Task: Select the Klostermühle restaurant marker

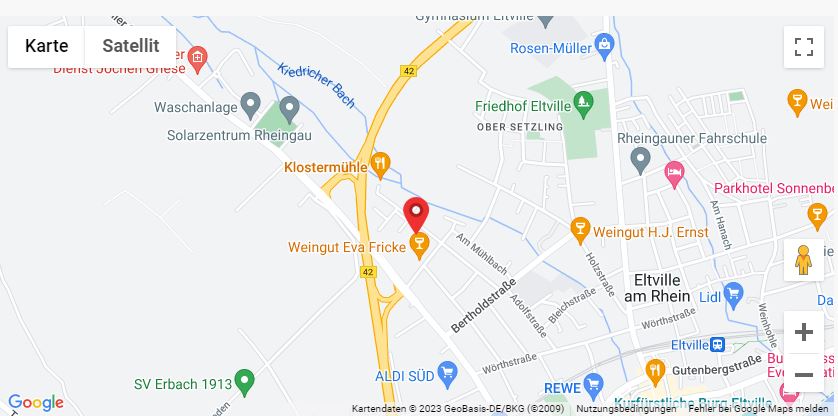Action: (x=381, y=165)
